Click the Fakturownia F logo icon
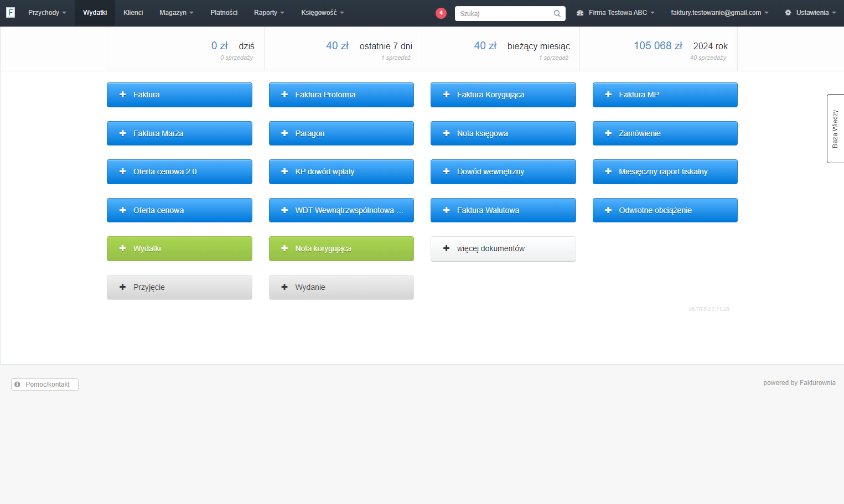The width and height of the screenshot is (844, 504). (x=11, y=12)
